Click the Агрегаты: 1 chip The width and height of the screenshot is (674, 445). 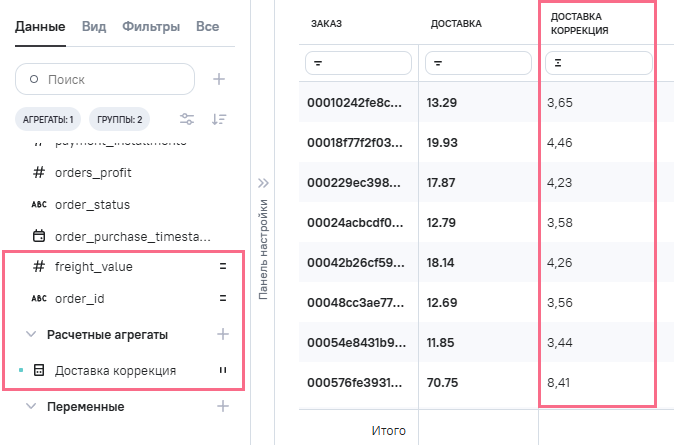click(48, 119)
